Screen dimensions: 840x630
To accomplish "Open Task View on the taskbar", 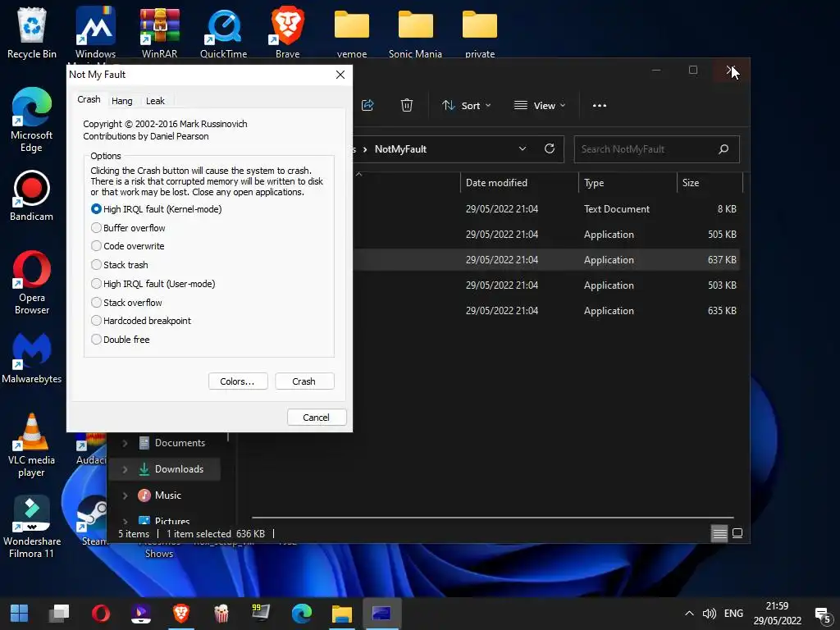I will point(59,613).
